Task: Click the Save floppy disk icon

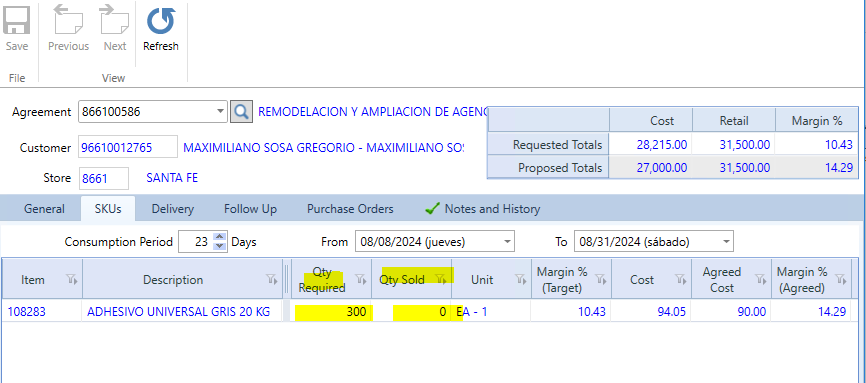Action: [x=17, y=20]
